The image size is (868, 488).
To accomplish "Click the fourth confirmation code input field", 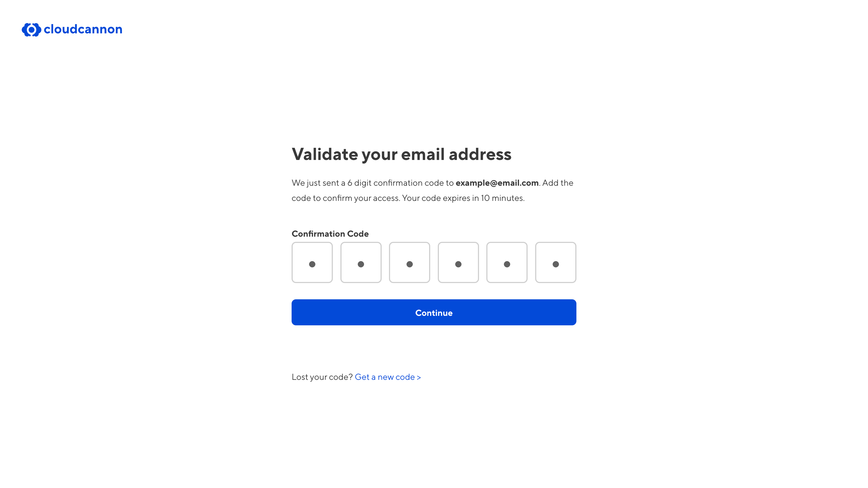I will (458, 262).
